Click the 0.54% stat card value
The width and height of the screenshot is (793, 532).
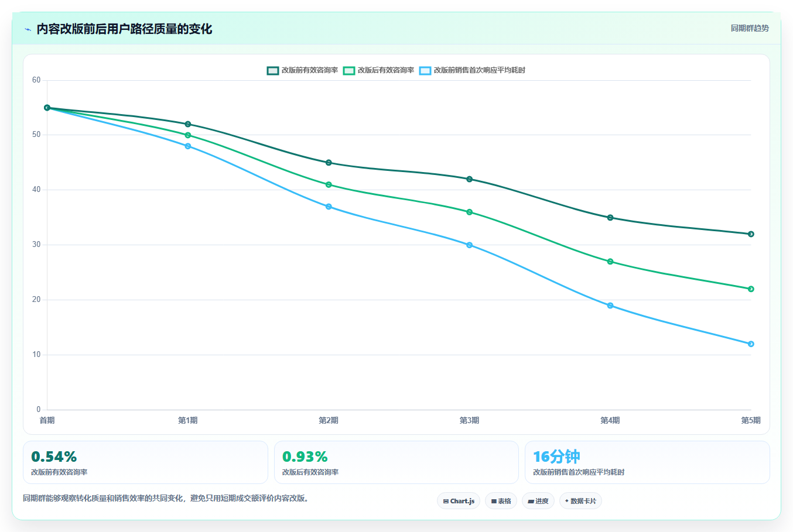coord(54,457)
